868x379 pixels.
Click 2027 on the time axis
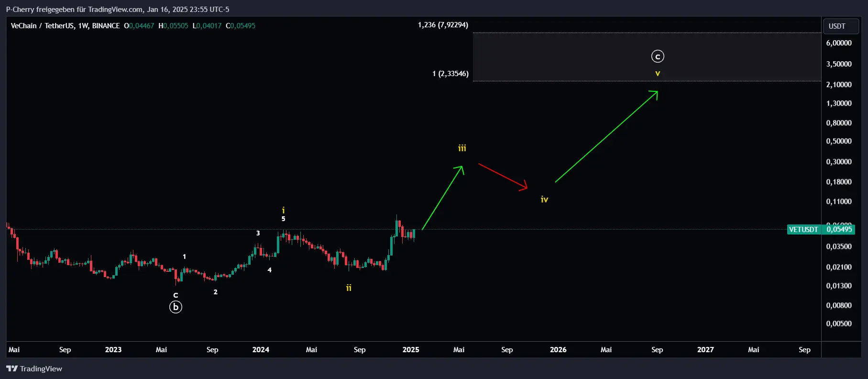tap(705, 350)
